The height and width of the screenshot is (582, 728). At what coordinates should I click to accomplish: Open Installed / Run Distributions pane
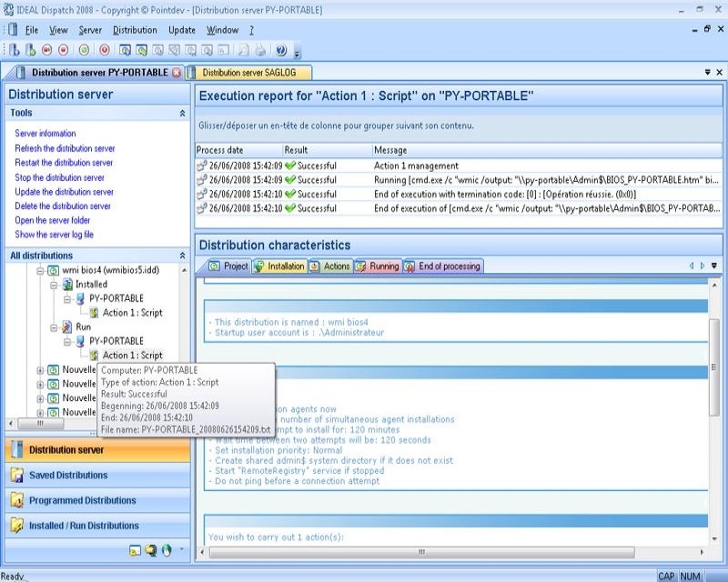click(x=84, y=526)
